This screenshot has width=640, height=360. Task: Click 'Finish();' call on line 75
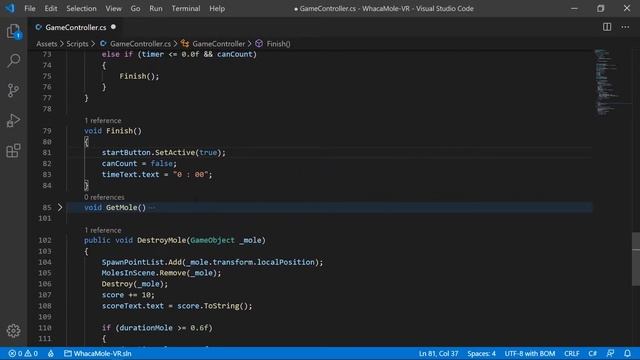click(139, 76)
